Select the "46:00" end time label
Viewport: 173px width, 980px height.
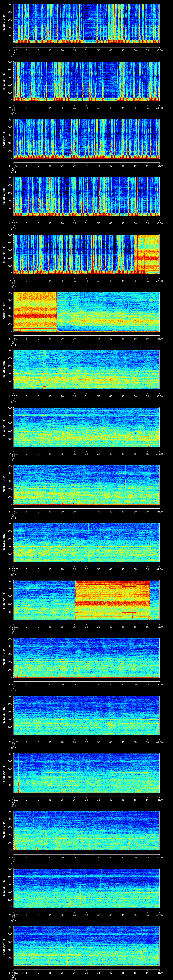tap(160, 973)
